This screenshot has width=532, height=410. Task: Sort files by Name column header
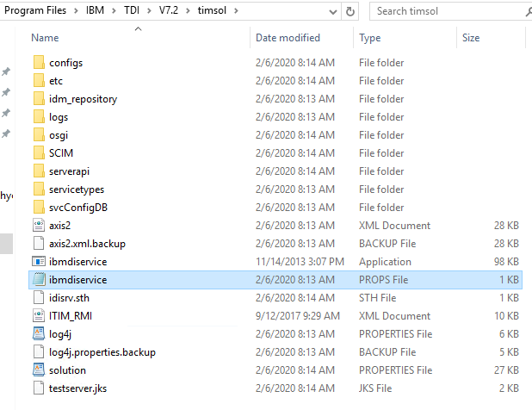[45, 38]
